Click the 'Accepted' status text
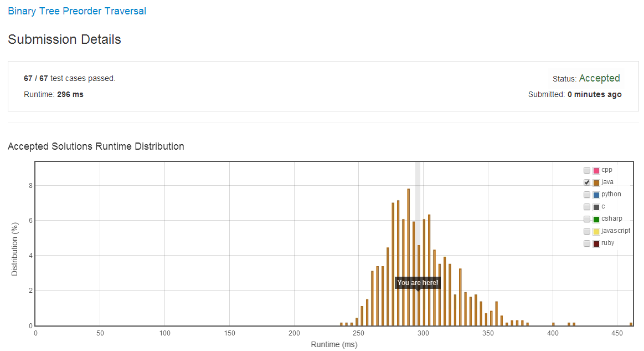 point(599,78)
